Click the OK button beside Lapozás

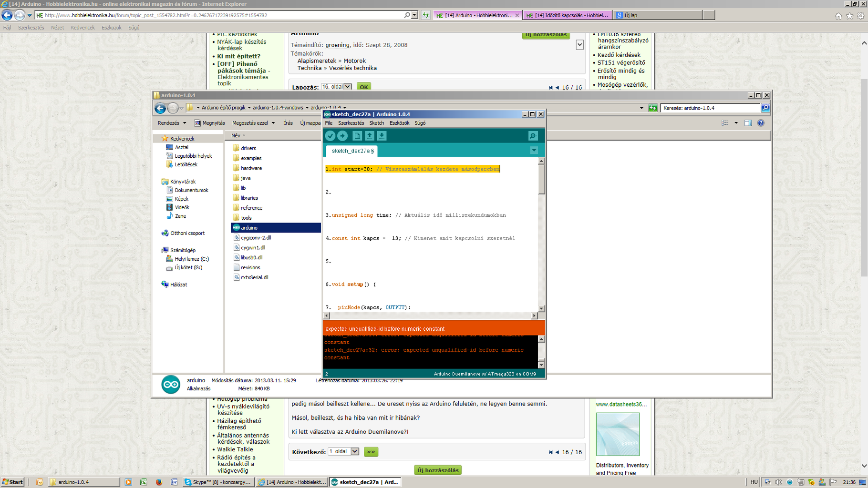[x=364, y=87]
